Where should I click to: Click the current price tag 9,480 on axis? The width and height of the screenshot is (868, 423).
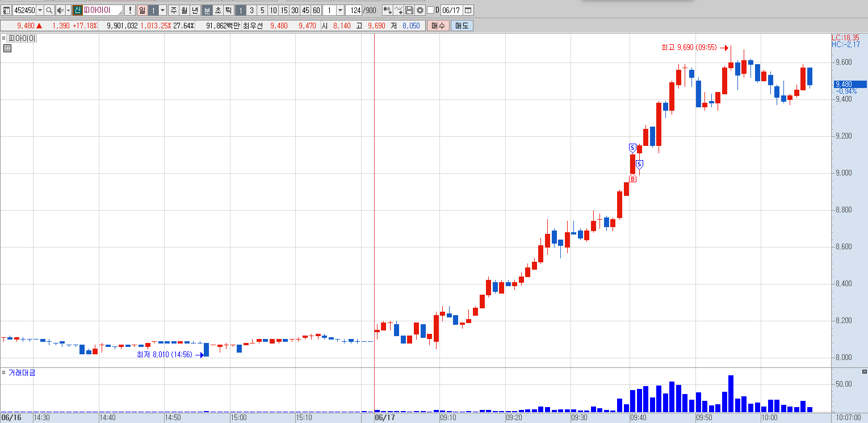coord(849,84)
